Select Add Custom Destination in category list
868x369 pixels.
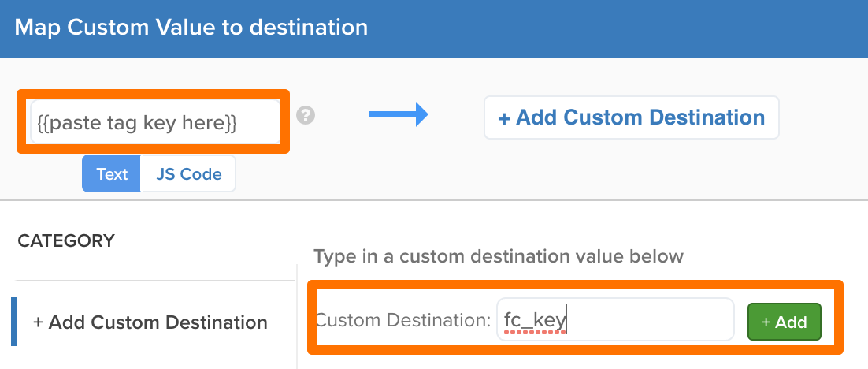click(x=150, y=322)
